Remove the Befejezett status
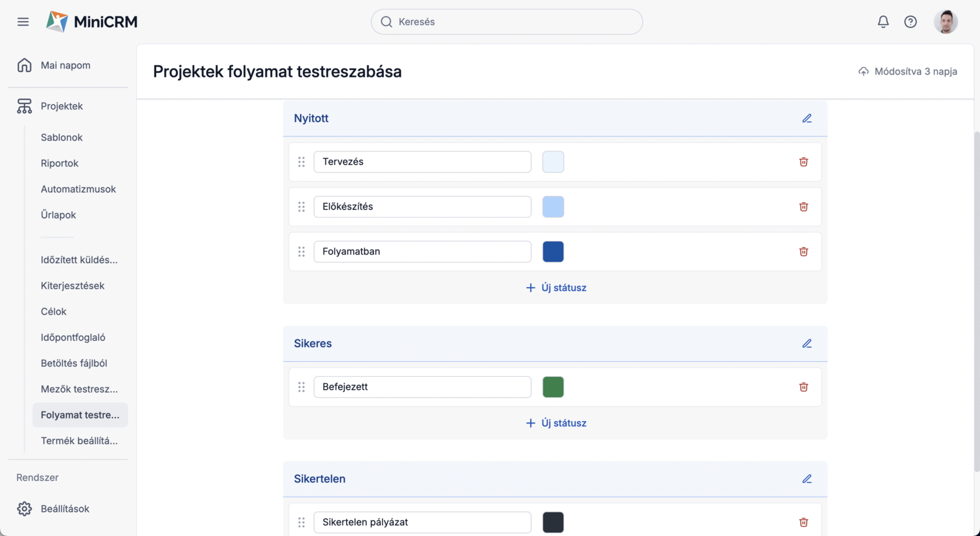980x536 pixels. 803,387
